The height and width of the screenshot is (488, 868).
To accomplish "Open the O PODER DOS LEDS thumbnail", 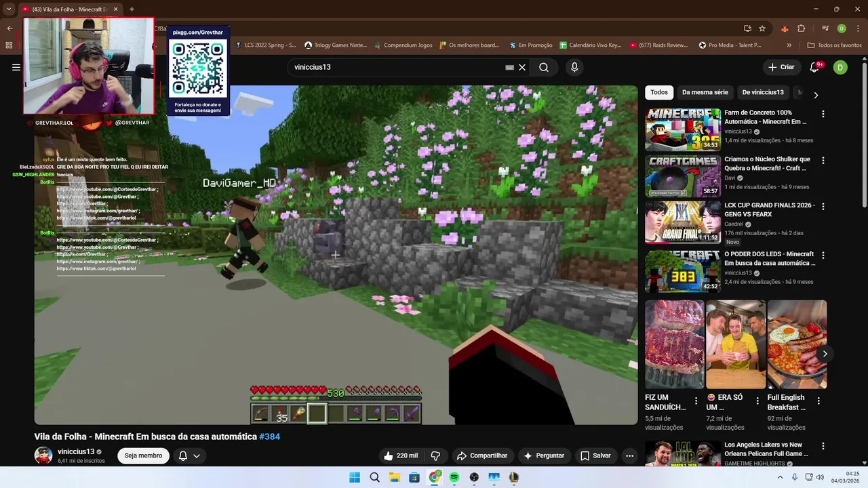I will (x=683, y=270).
